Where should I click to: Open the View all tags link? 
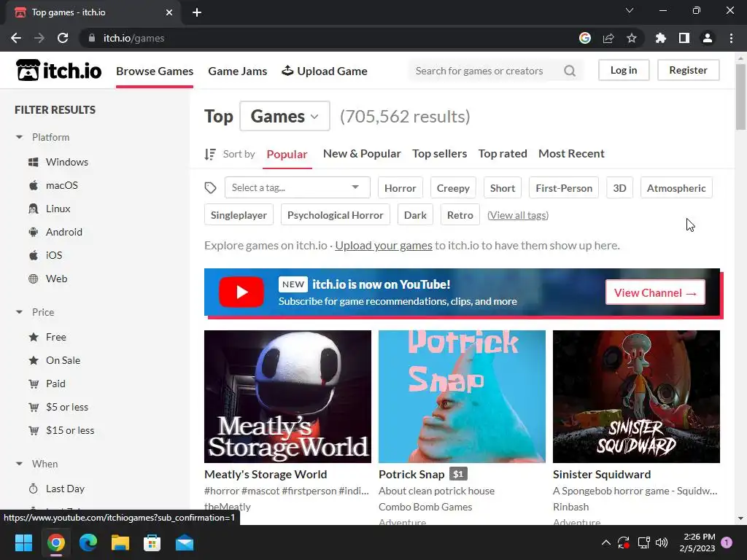(518, 215)
